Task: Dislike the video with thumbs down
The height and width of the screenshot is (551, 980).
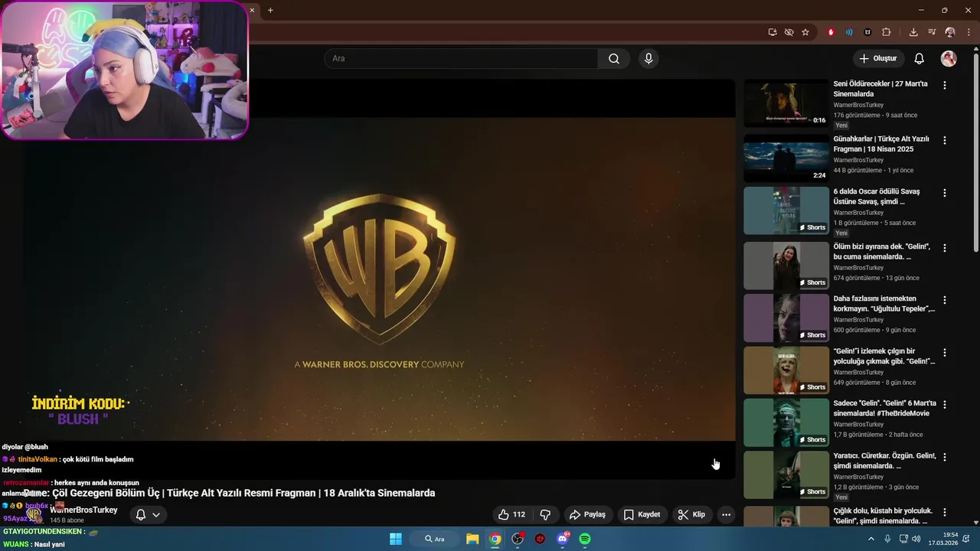Action: pos(546,515)
